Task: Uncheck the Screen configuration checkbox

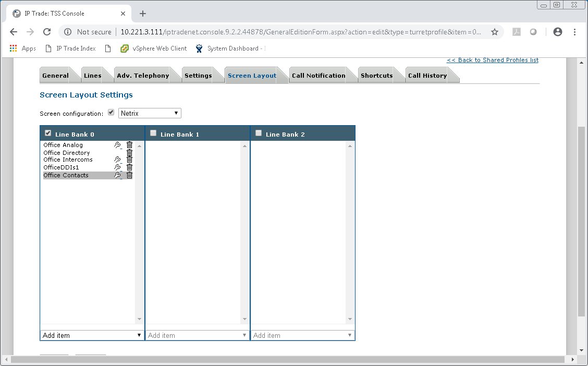Action: click(x=111, y=112)
